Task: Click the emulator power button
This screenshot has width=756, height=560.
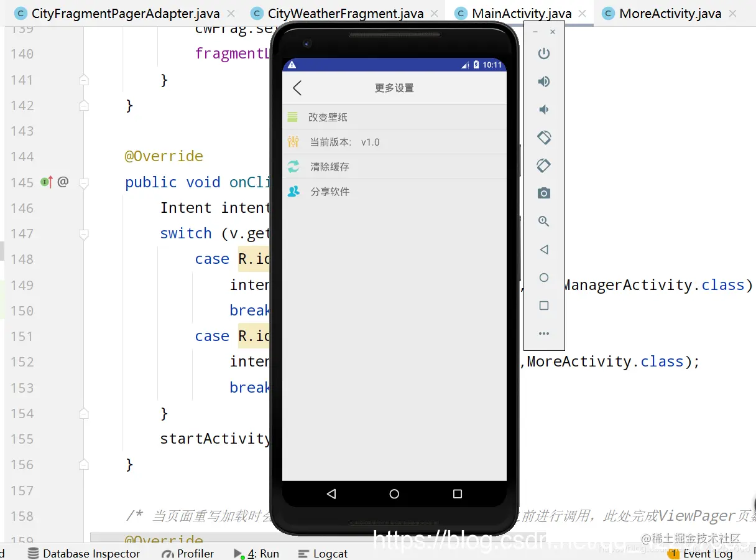Action: [x=544, y=54]
